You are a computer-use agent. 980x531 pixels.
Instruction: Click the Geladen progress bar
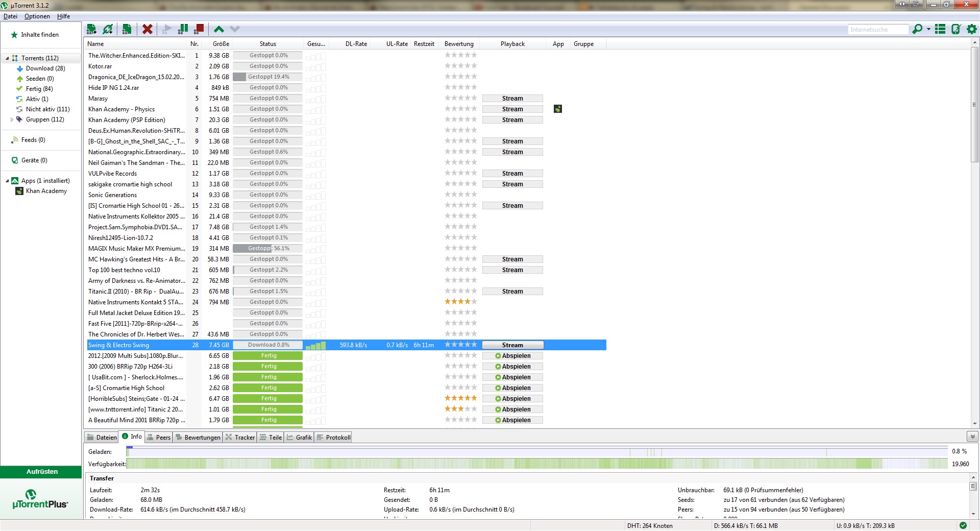[x=537, y=452]
